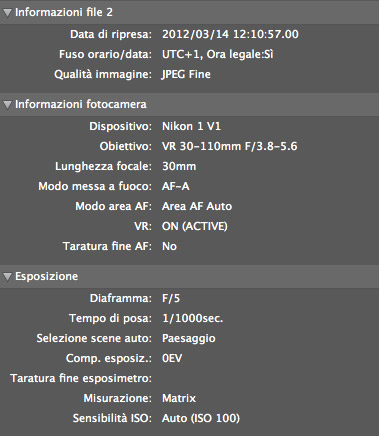The width and height of the screenshot is (379, 436).
Task: Collapse the Informazioni fotocamera section
Action: (7, 105)
